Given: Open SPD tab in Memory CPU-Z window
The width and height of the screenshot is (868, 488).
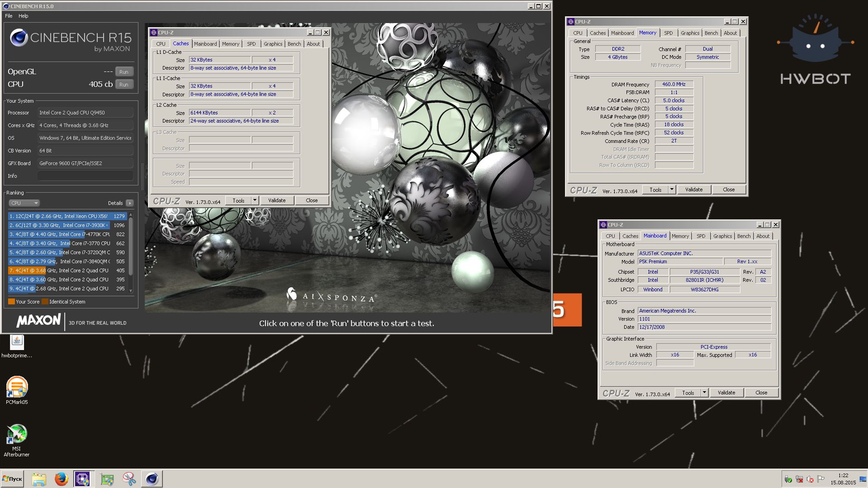Looking at the screenshot, I should (668, 33).
